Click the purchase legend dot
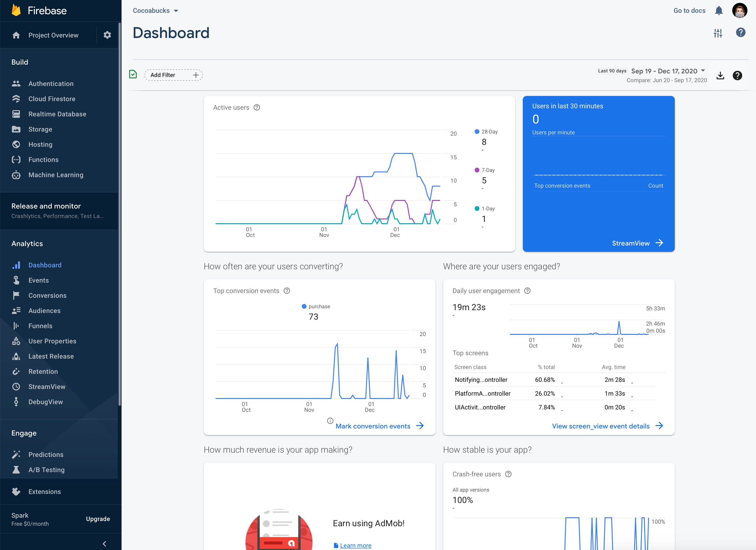 tap(304, 306)
